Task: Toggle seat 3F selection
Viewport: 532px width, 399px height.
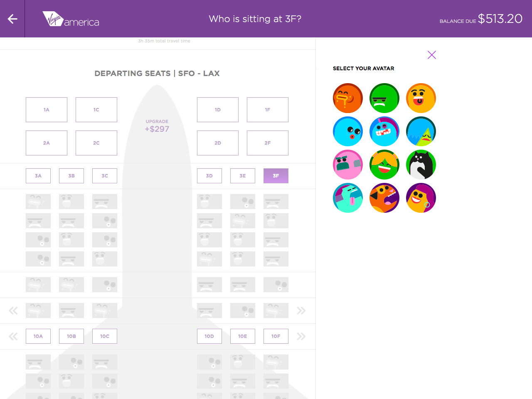Action: (x=276, y=176)
